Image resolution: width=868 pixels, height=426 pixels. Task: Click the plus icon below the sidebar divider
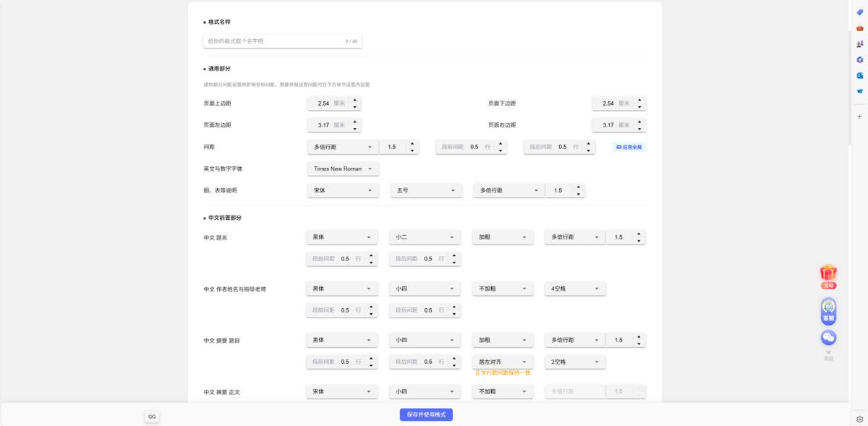pos(859,116)
